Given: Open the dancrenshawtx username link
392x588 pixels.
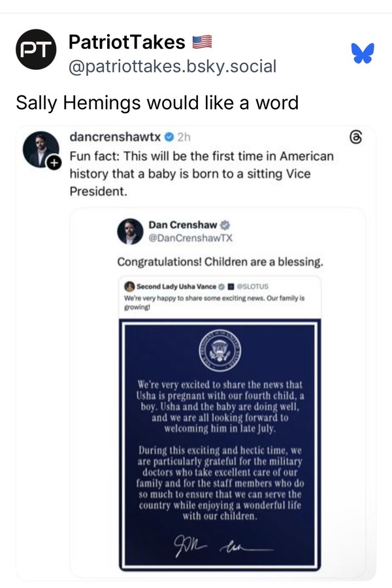Looking at the screenshot, I should coord(115,138).
